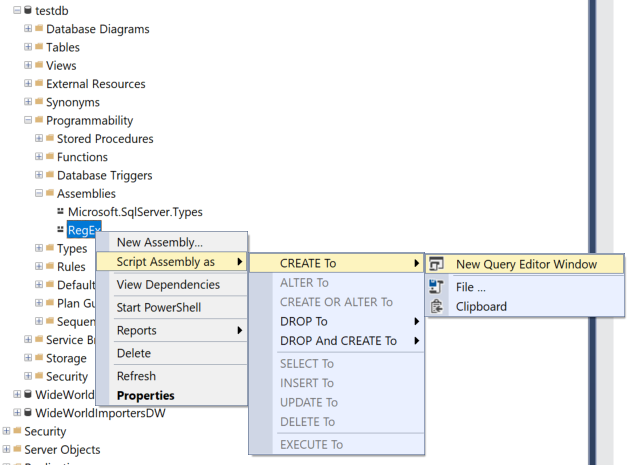Collapse the testdb database node
The image size is (634, 465).
[16, 10]
